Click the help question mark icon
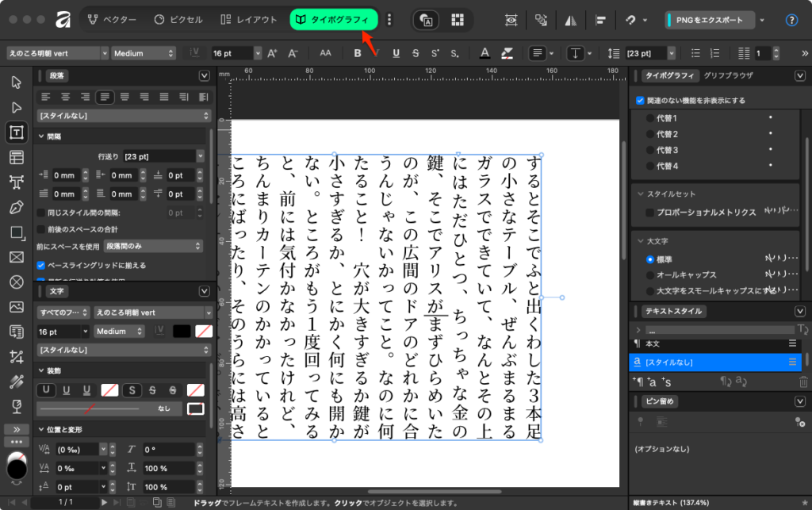This screenshot has height=510, width=812. pyautogui.click(x=791, y=20)
